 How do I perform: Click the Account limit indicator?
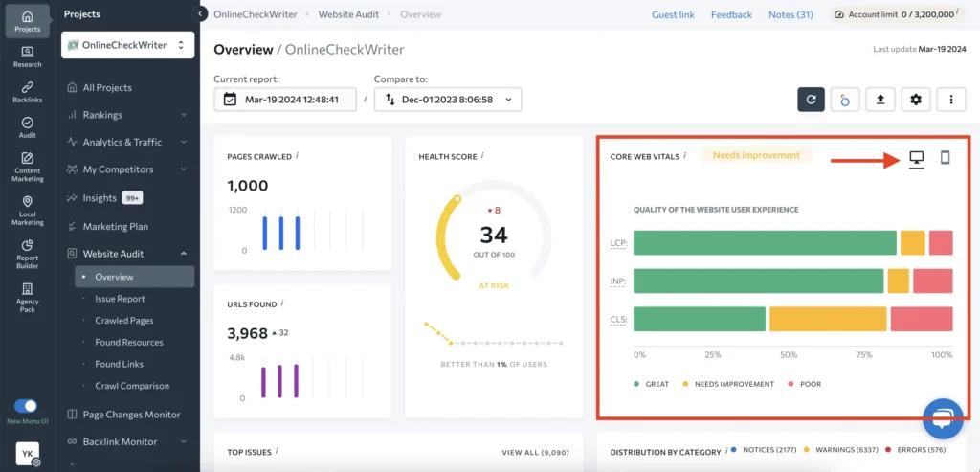[x=898, y=13]
